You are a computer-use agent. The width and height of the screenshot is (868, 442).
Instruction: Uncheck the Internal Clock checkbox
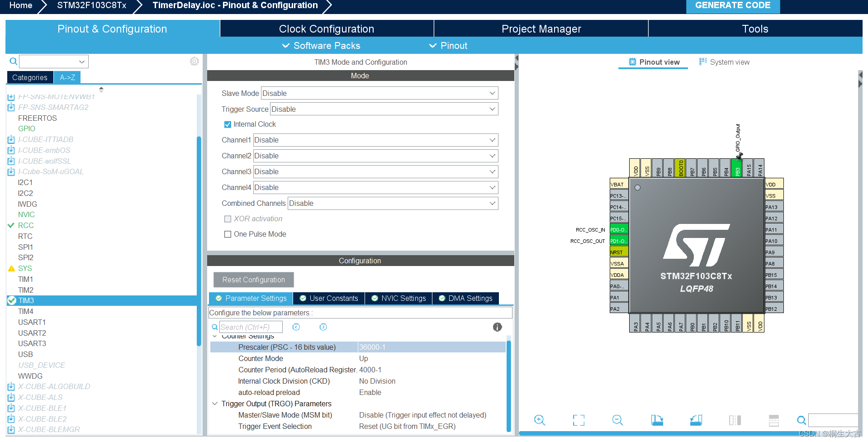pos(228,124)
